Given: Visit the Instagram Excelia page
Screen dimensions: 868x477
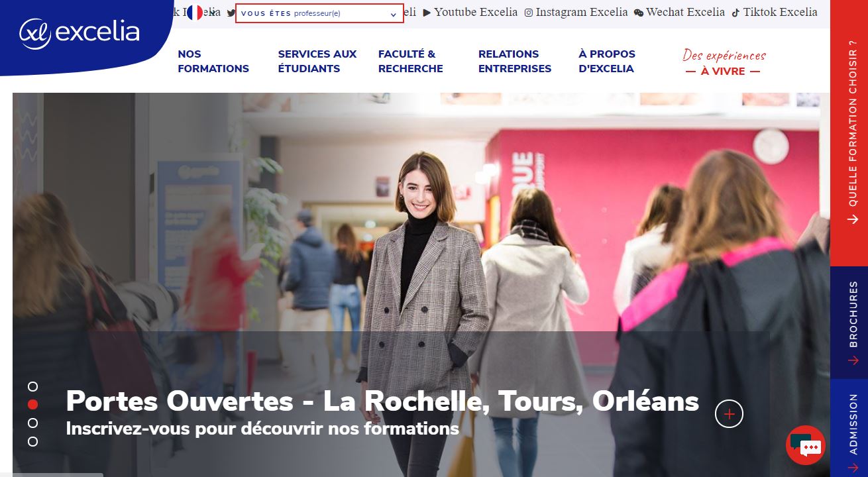Looking at the screenshot, I should click(x=576, y=12).
